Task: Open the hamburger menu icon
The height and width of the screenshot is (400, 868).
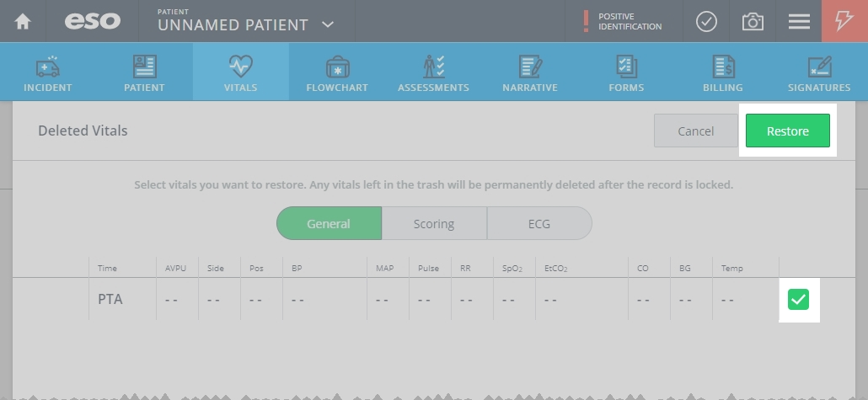Action: click(x=799, y=22)
